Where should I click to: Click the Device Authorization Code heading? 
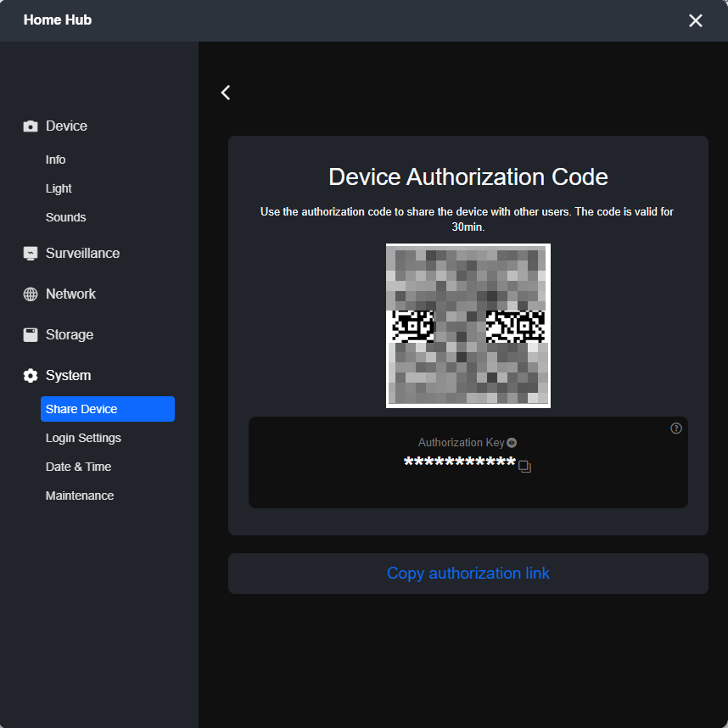(x=468, y=176)
